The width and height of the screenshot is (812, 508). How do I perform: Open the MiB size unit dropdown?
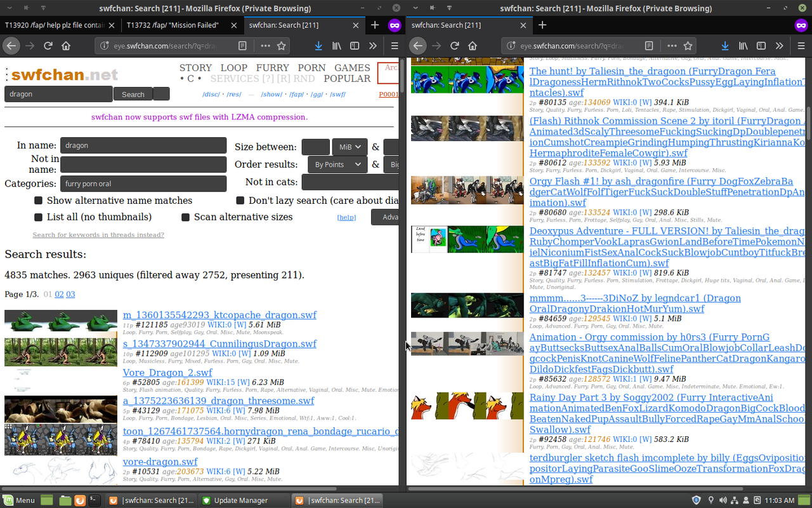tap(350, 147)
